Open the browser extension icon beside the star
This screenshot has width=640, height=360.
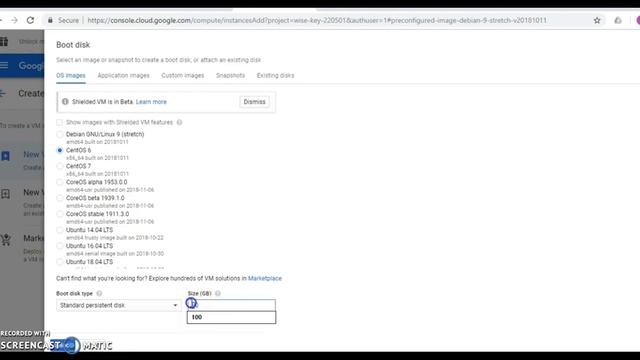pos(618,20)
